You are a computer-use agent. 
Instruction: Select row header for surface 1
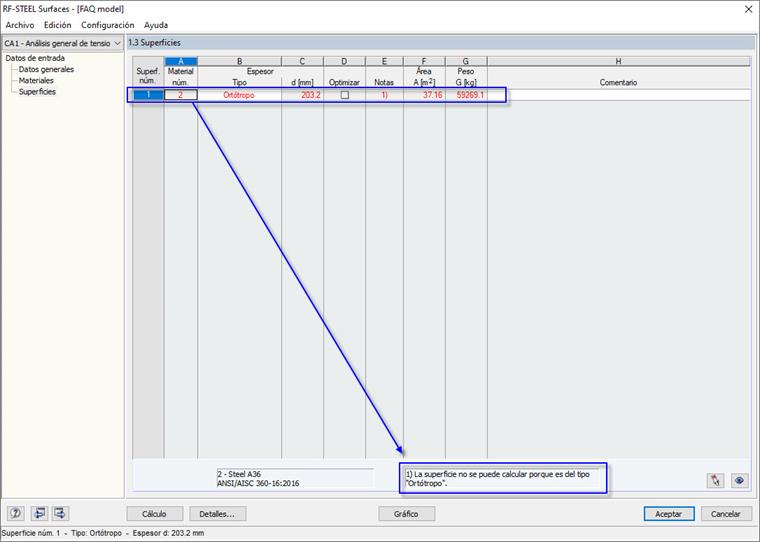point(148,95)
